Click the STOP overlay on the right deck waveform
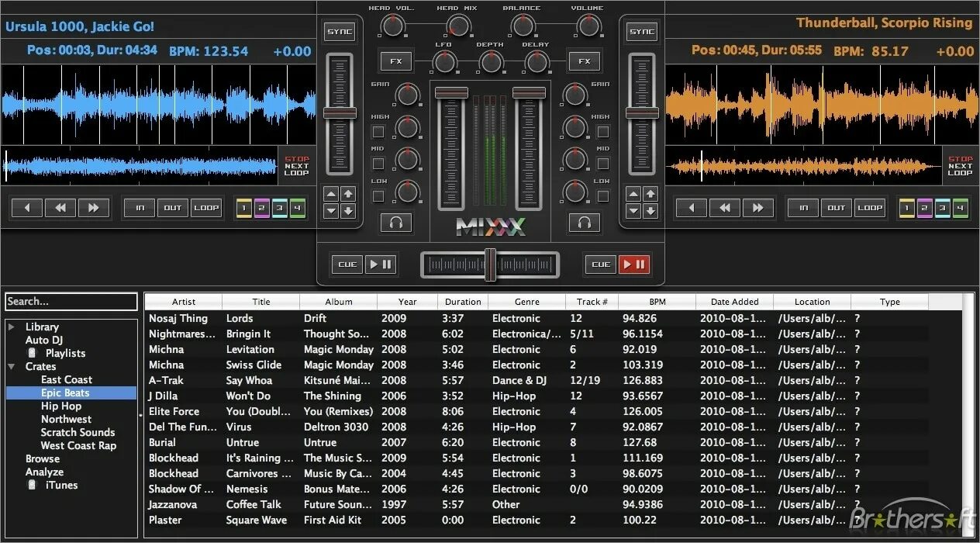The height and width of the screenshot is (543, 980). click(960, 158)
